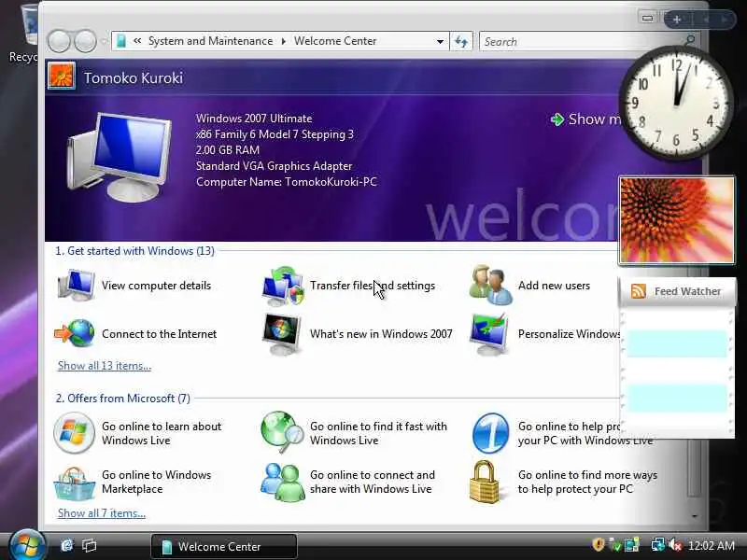747x560 pixels.
Task: Open the Start menu orb
Action: [27, 546]
